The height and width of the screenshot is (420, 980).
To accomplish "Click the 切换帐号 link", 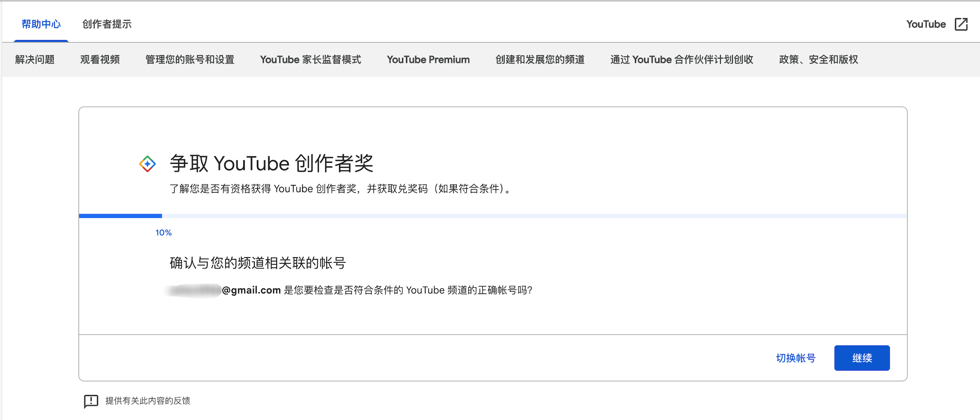I will click(795, 358).
